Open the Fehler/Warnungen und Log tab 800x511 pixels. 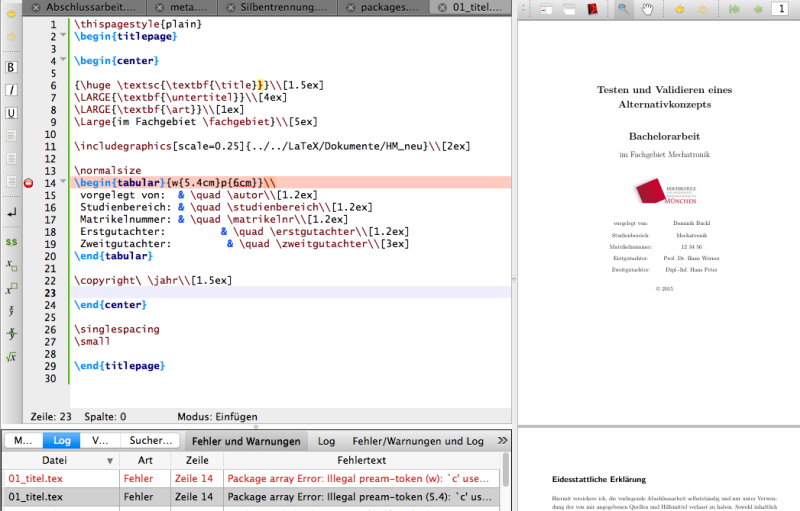coord(418,441)
